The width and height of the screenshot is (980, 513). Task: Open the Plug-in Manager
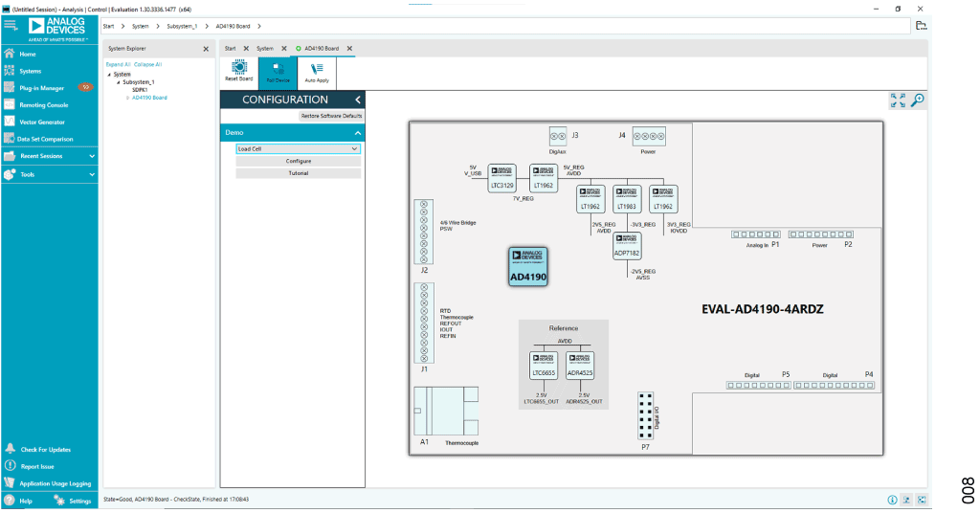[41, 87]
